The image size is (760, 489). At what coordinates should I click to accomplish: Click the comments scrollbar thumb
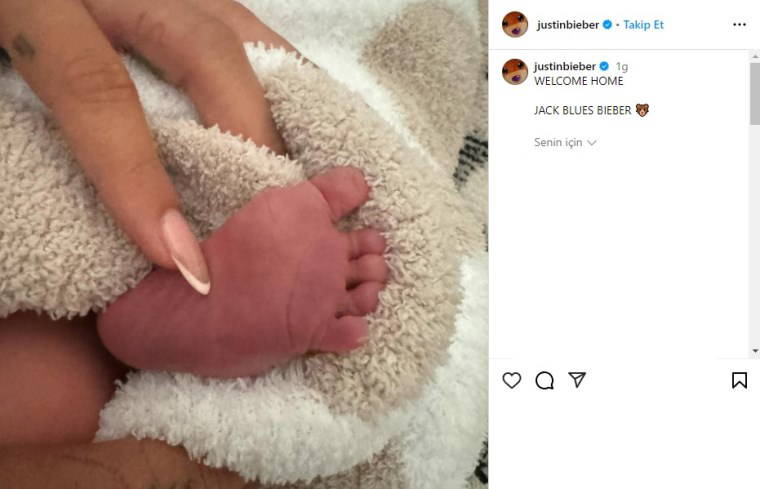point(755,94)
